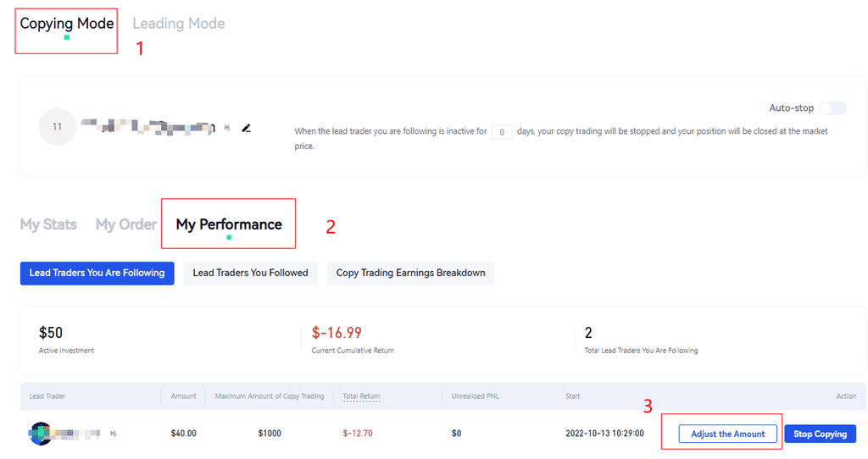Viewport: 868px width, 459px height.
Task: Click the pencil edit icon beside nickname
Action: [x=247, y=128]
